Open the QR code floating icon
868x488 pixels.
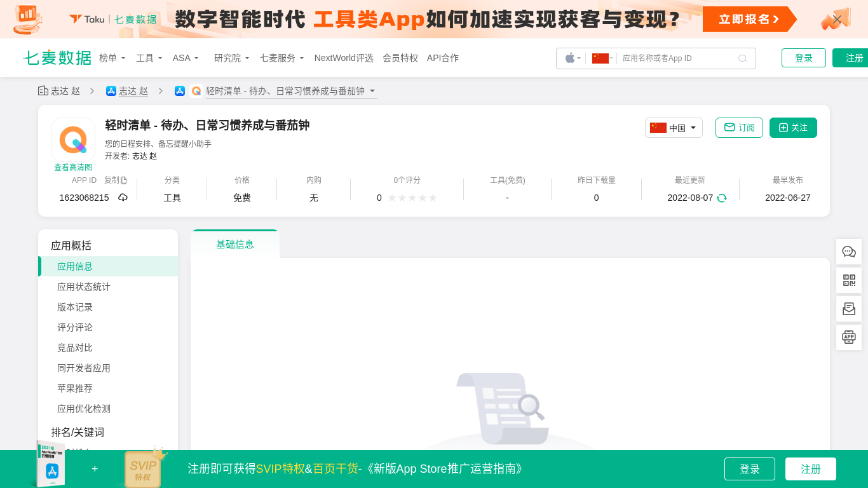tap(849, 280)
